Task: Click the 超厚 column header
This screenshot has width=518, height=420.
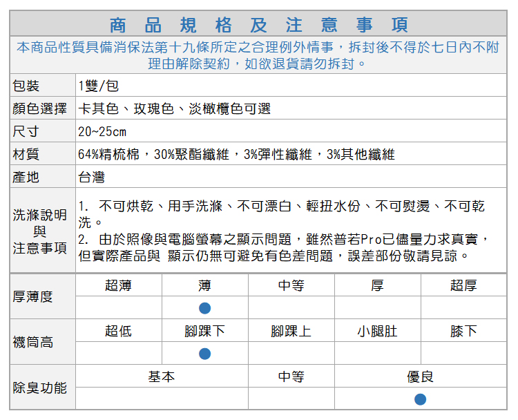Action: pyautogui.click(x=464, y=285)
